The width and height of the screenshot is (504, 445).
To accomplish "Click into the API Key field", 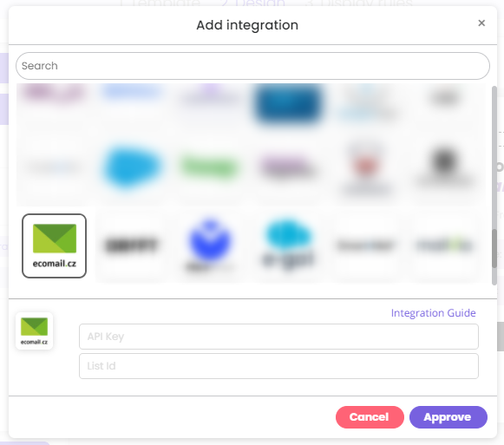I will [x=278, y=337].
